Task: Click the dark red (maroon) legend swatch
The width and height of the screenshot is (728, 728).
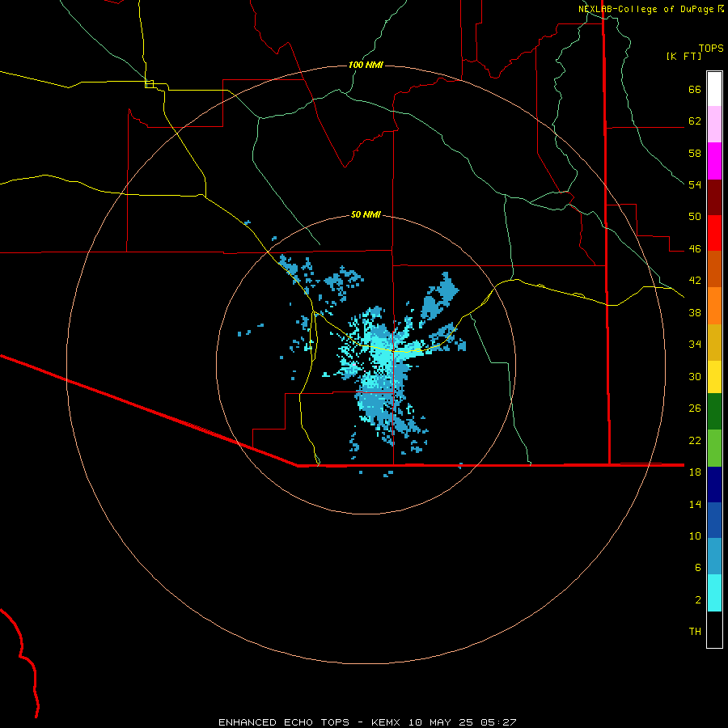Action: 714,197
